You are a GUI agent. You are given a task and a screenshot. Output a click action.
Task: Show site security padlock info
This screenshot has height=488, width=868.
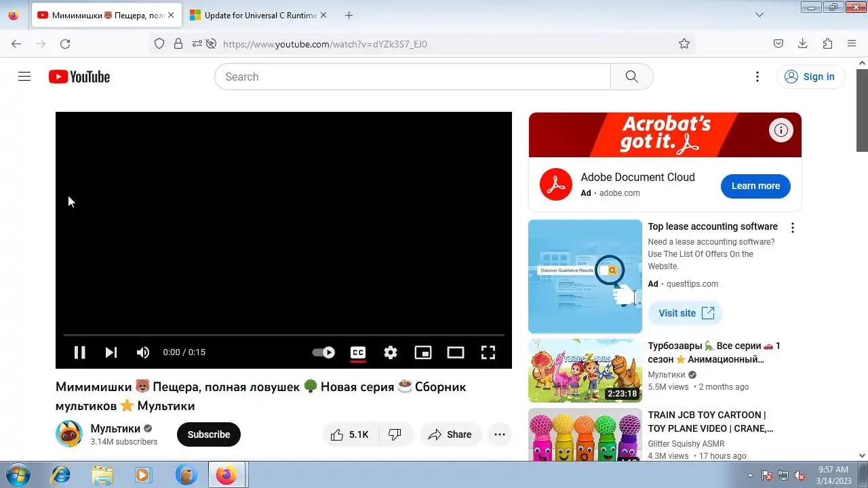pyautogui.click(x=178, y=43)
